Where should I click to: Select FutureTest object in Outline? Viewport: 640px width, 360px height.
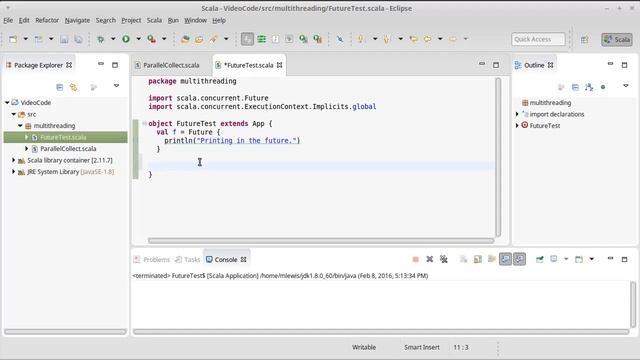(x=544, y=126)
